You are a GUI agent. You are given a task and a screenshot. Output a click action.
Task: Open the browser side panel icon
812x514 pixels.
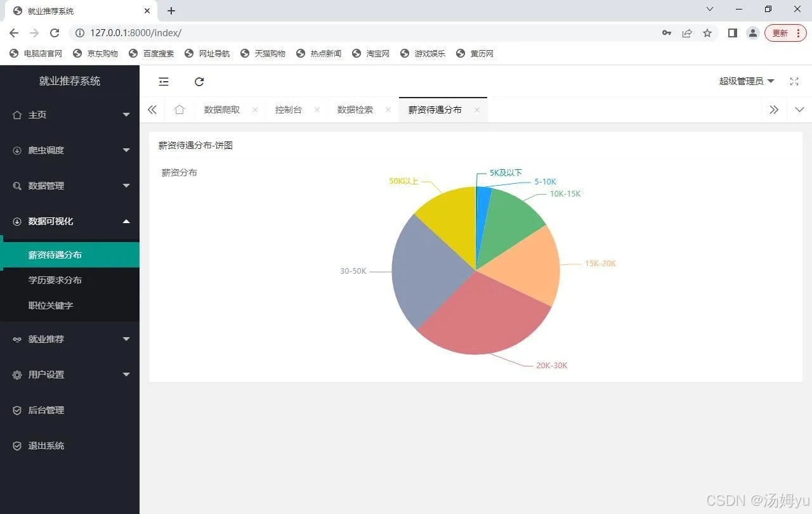(732, 33)
